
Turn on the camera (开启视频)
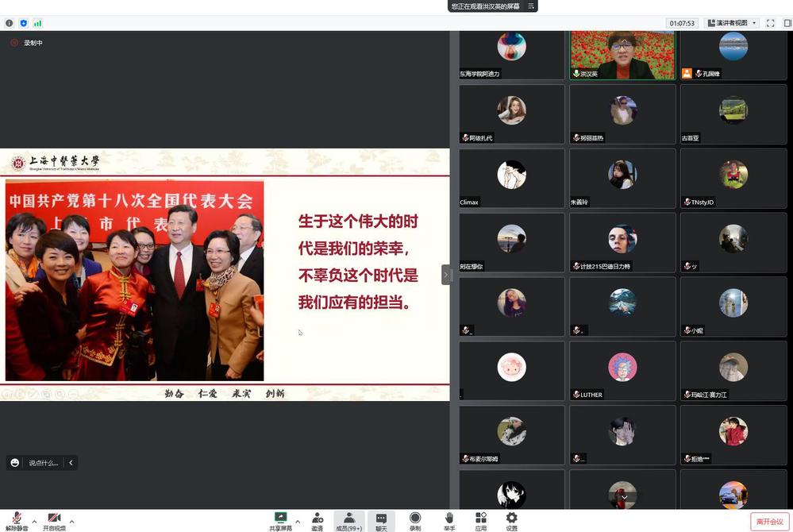pos(54,520)
